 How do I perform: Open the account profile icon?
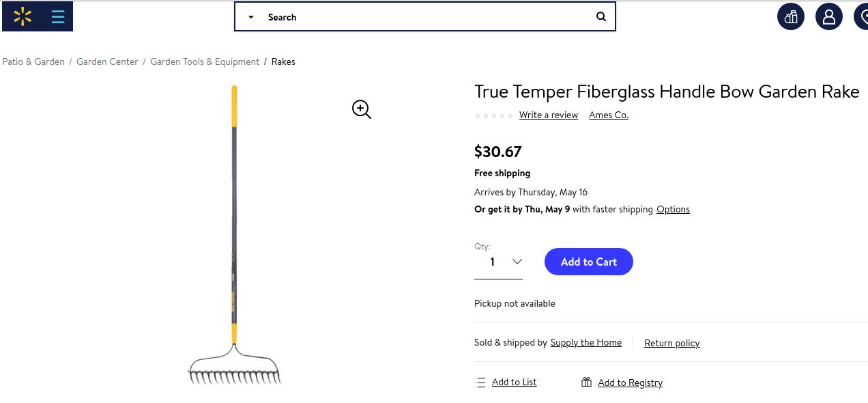829,16
